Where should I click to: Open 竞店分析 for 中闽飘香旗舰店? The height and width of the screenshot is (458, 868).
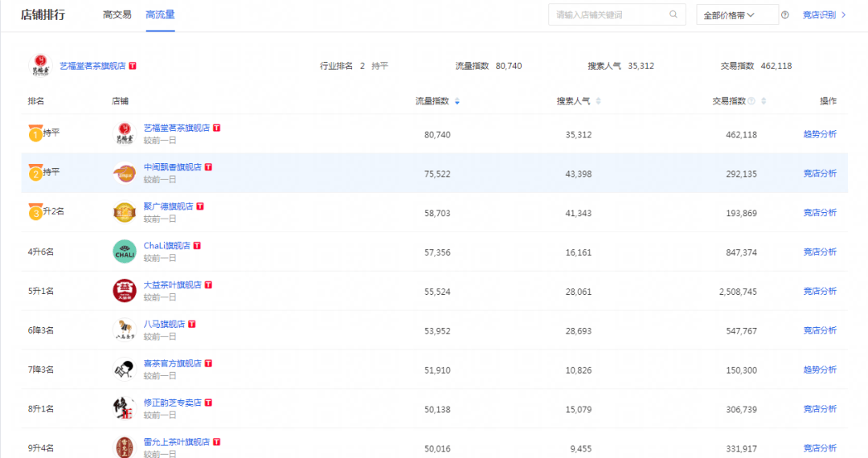coord(820,173)
